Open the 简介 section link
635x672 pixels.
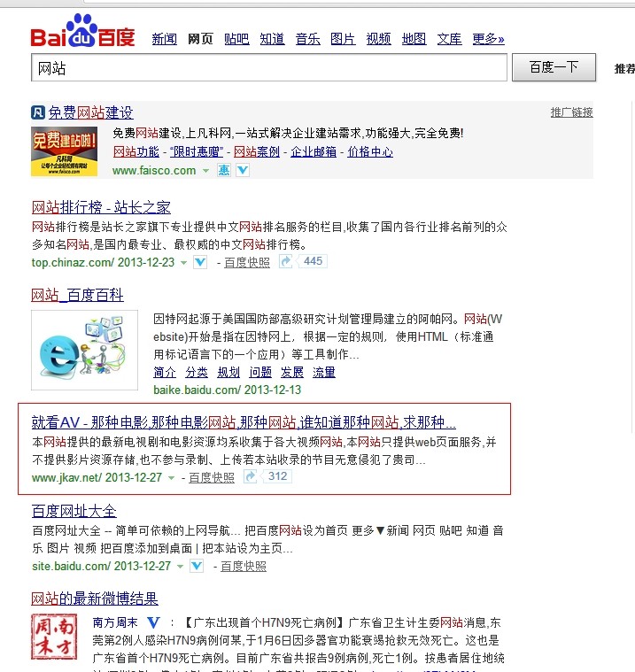[165, 372]
